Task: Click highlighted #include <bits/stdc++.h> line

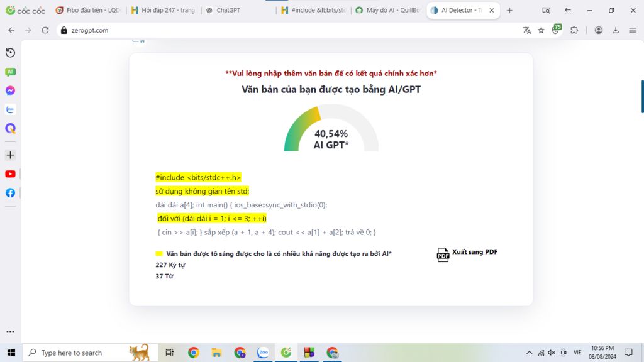Action: (x=198, y=177)
